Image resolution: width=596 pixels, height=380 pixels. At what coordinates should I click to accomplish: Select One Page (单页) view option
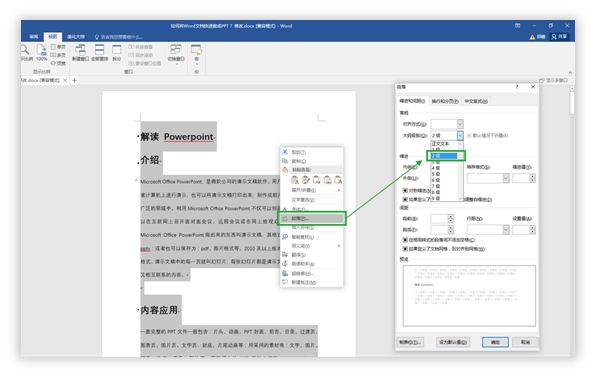click(58, 47)
